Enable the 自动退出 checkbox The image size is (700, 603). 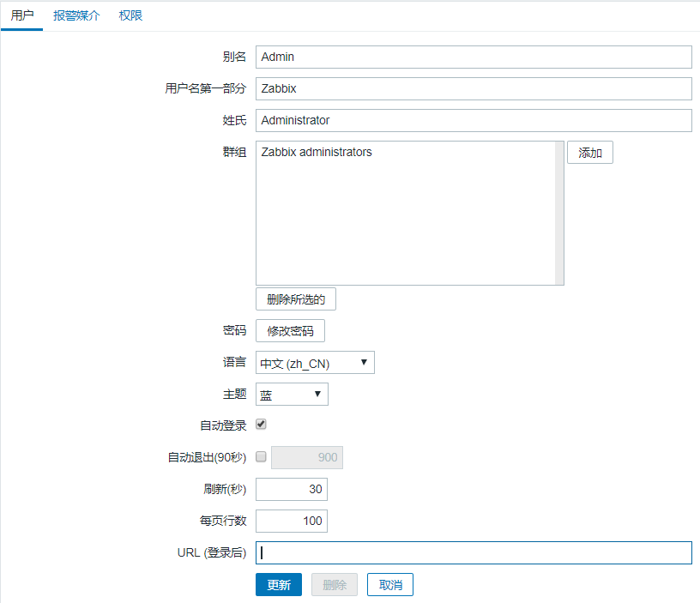[261, 456]
